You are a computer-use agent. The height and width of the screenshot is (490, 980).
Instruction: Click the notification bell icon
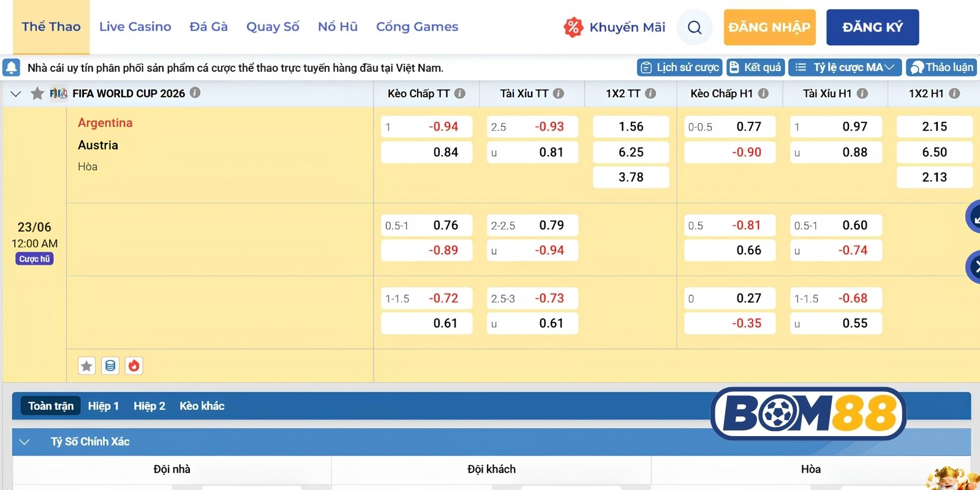11,67
